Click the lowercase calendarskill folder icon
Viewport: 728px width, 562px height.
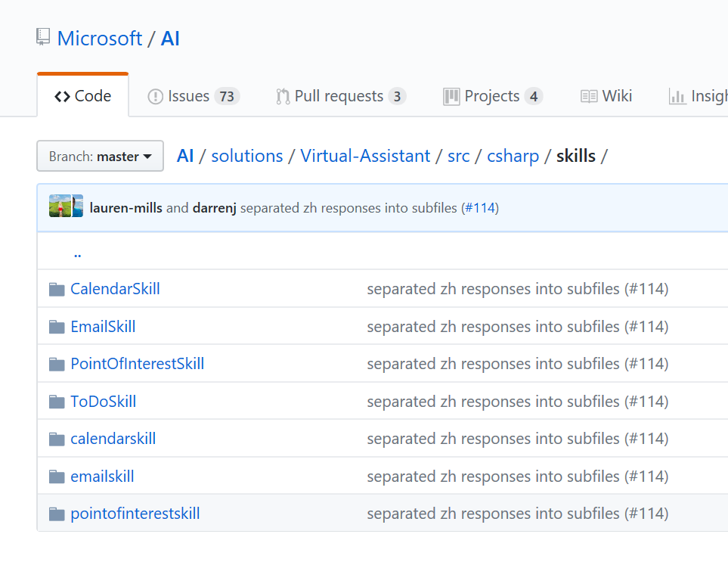click(x=57, y=439)
